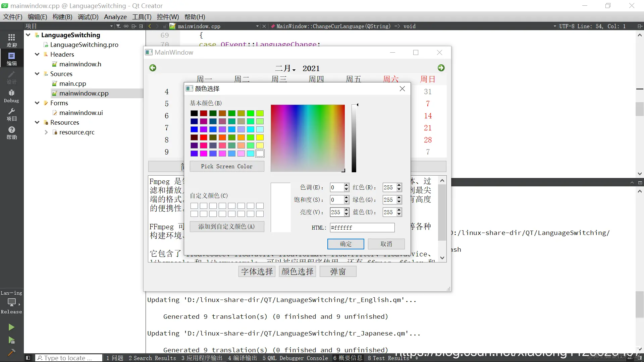Switch to the Debug mode icon

click(x=11, y=96)
